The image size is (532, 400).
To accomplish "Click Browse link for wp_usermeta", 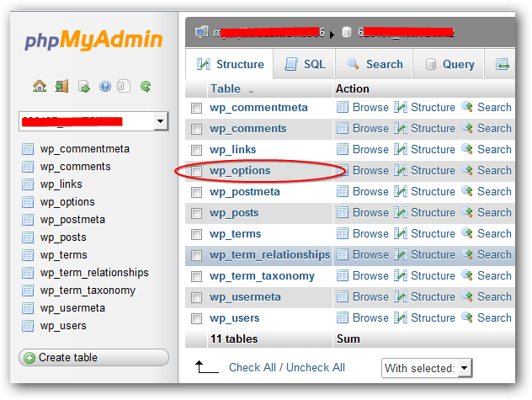I will [370, 296].
